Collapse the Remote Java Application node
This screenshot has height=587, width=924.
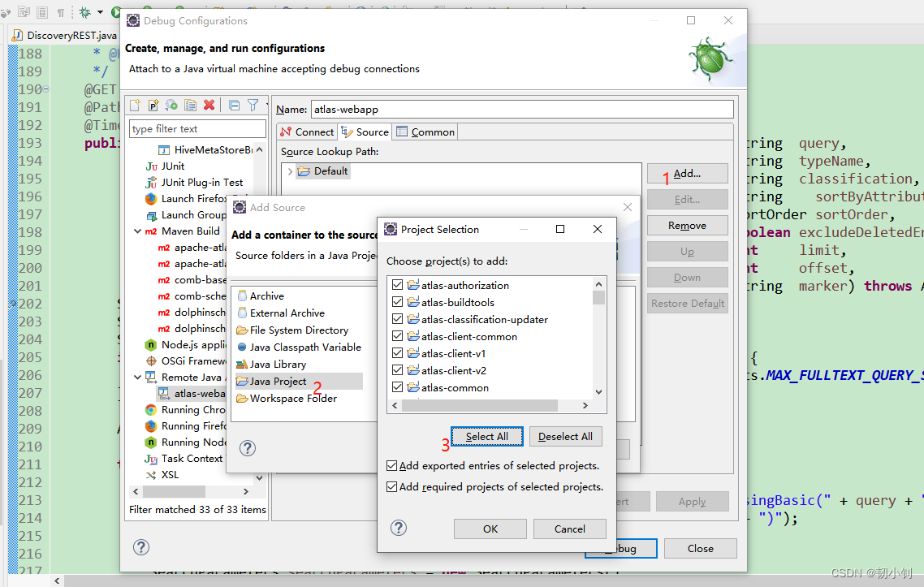(x=137, y=378)
